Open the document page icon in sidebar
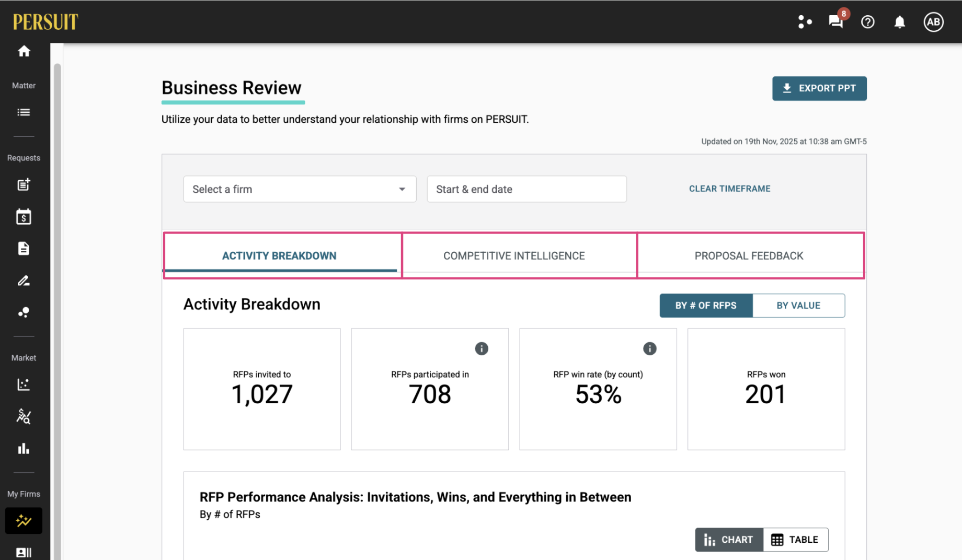Image resolution: width=962 pixels, height=560 pixels. (24, 248)
